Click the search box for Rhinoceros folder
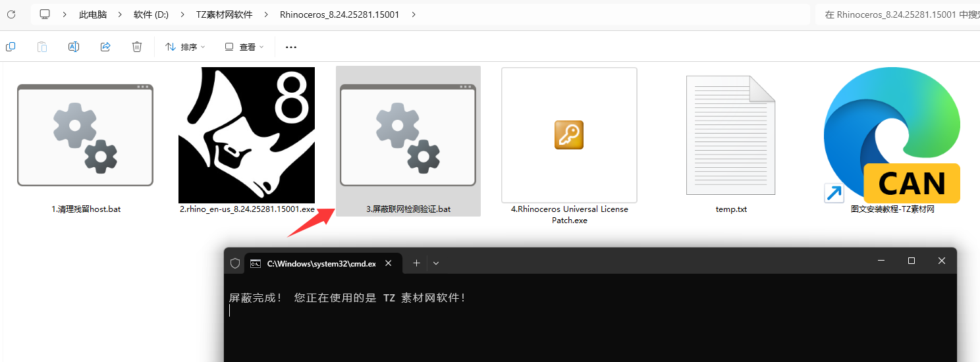980x362 pixels. click(897, 14)
